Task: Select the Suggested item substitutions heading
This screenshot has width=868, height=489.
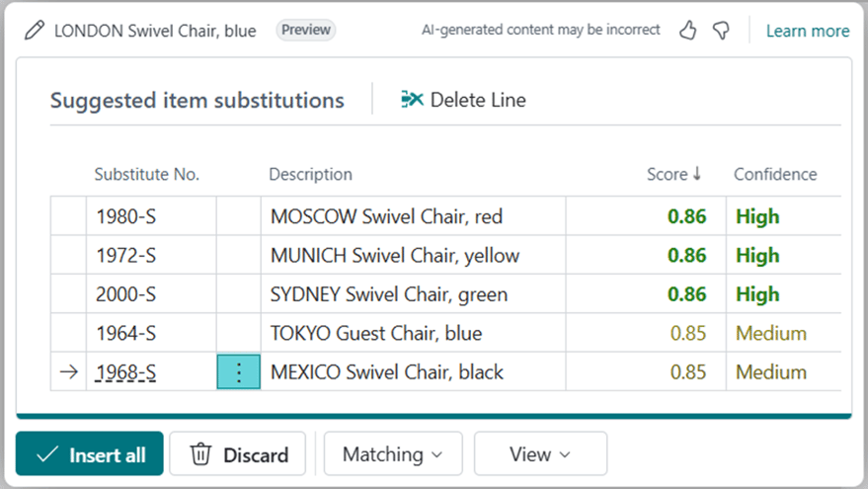Action: point(197,100)
